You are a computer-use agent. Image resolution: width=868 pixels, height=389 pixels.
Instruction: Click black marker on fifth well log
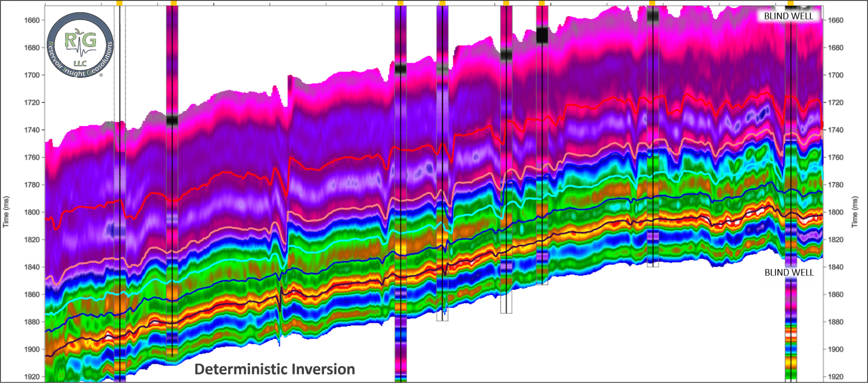pyautogui.click(x=506, y=55)
